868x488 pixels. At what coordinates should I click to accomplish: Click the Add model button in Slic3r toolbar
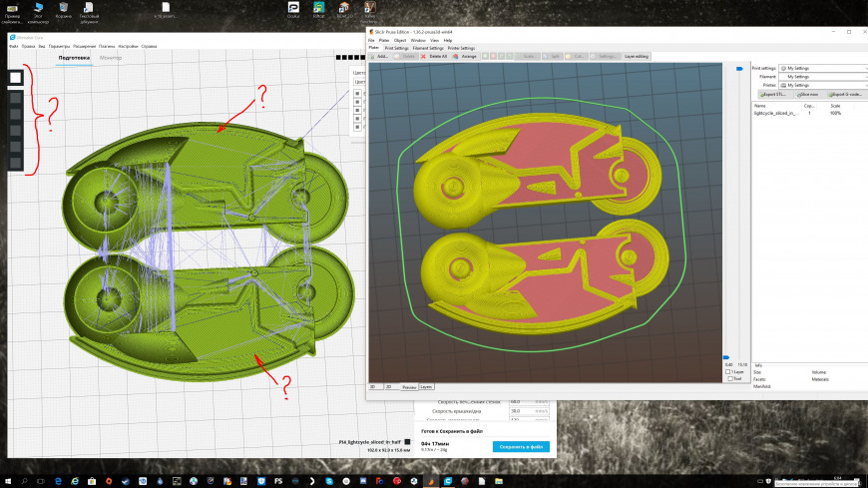pos(380,57)
